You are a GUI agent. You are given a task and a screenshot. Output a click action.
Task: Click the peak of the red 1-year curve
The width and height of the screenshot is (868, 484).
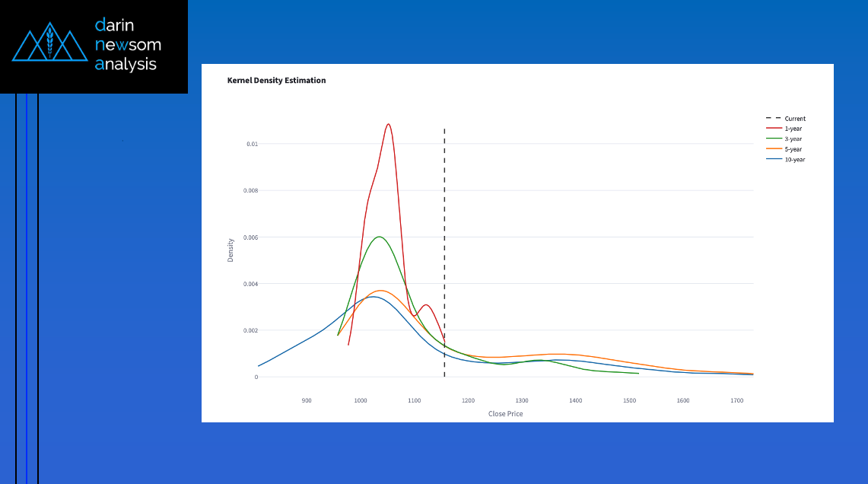388,124
